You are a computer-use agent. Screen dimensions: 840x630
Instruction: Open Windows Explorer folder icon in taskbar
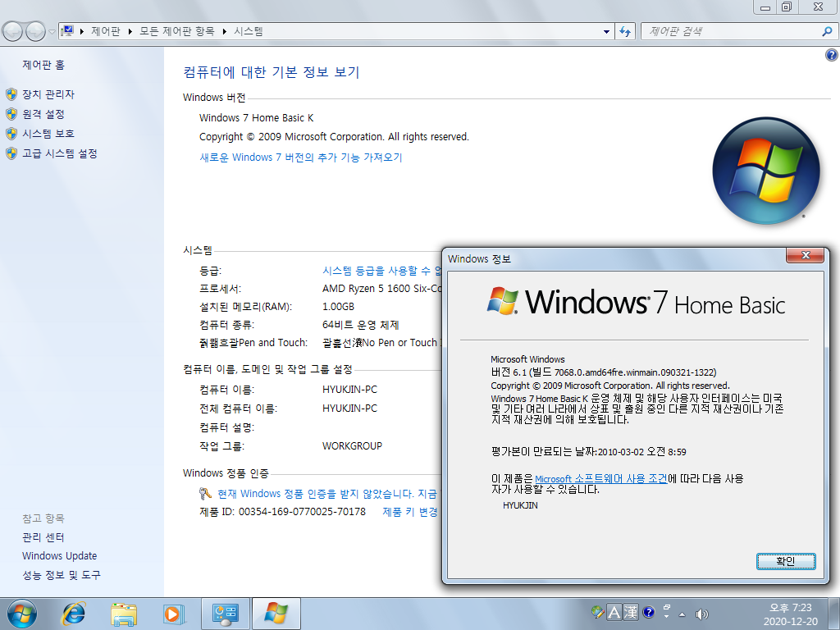[x=123, y=614]
